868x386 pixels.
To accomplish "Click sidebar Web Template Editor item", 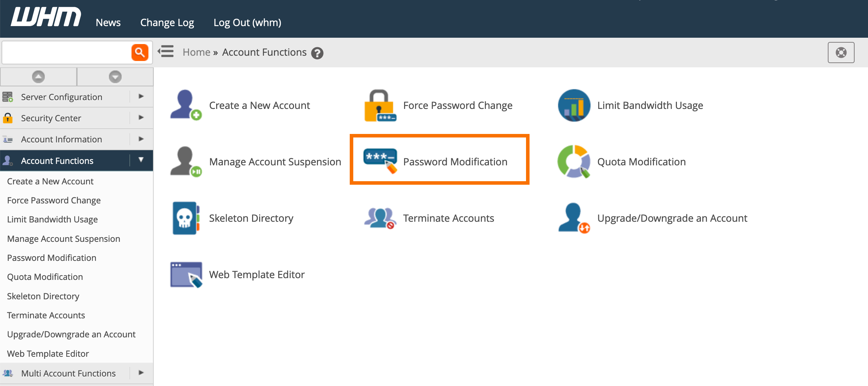I will point(48,354).
